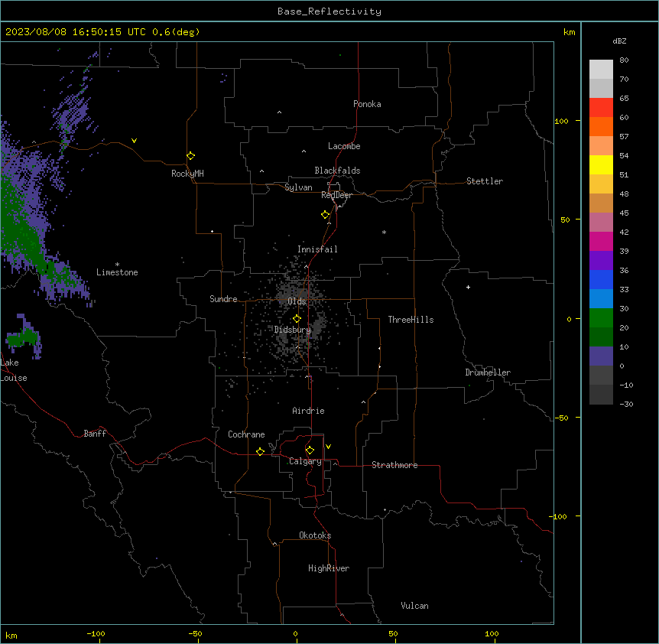The height and width of the screenshot is (644, 659).
Task: Click the RockyMH label
Action: tap(187, 174)
